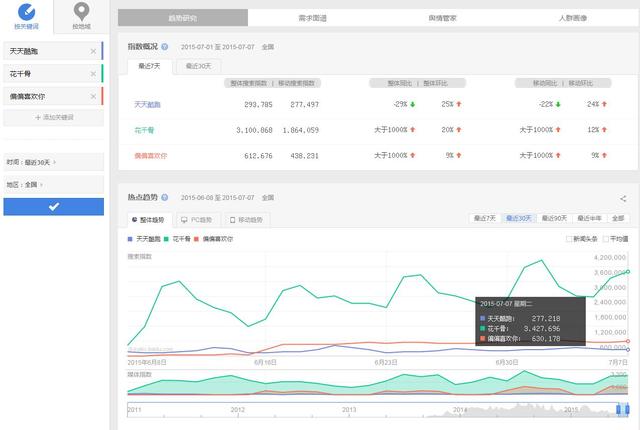Switch to the 趋势研究 tab
Viewport: 640px width, 430px height.
(x=183, y=18)
